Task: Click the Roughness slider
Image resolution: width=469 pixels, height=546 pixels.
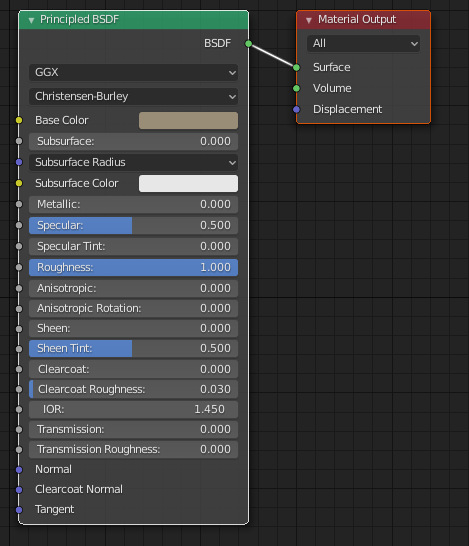Action: [133, 267]
